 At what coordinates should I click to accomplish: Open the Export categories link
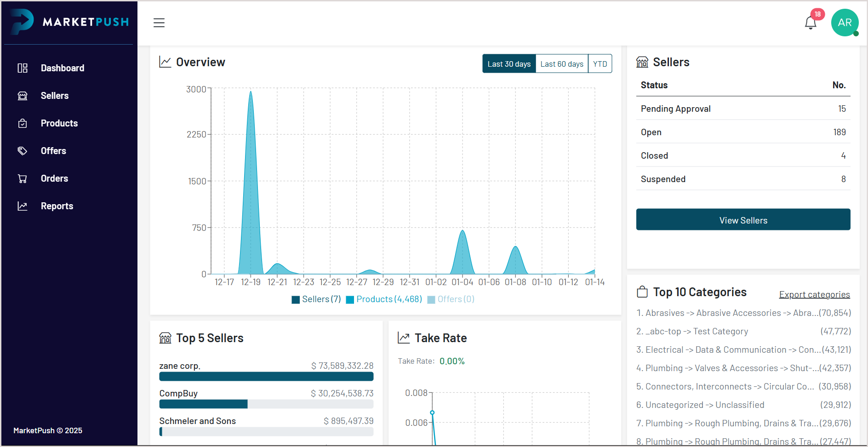[x=814, y=294]
